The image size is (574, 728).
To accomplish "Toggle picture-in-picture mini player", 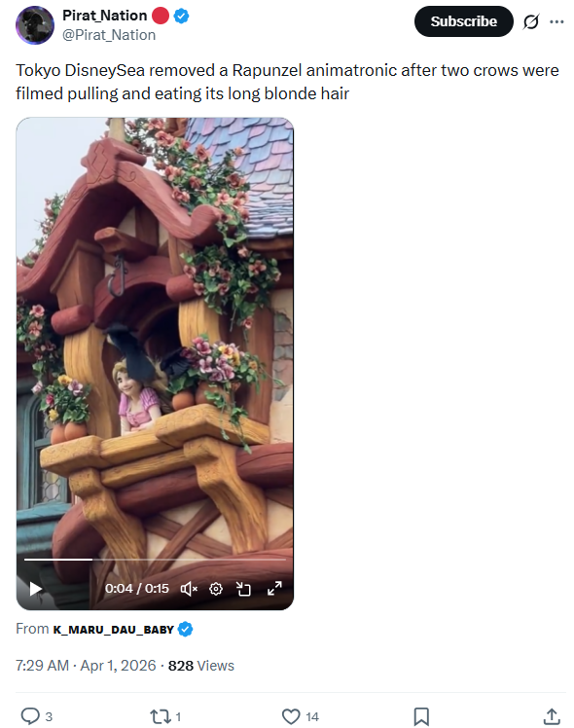I will pos(243,589).
